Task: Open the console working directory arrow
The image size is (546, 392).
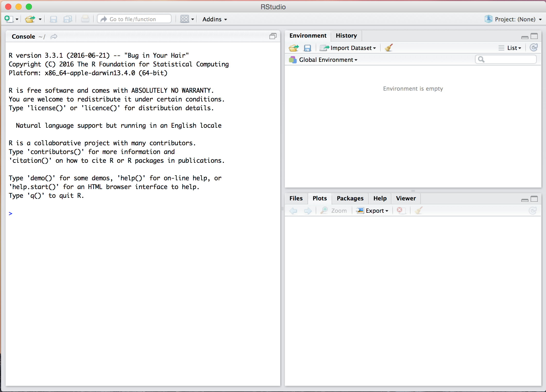Action: tap(54, 37)
